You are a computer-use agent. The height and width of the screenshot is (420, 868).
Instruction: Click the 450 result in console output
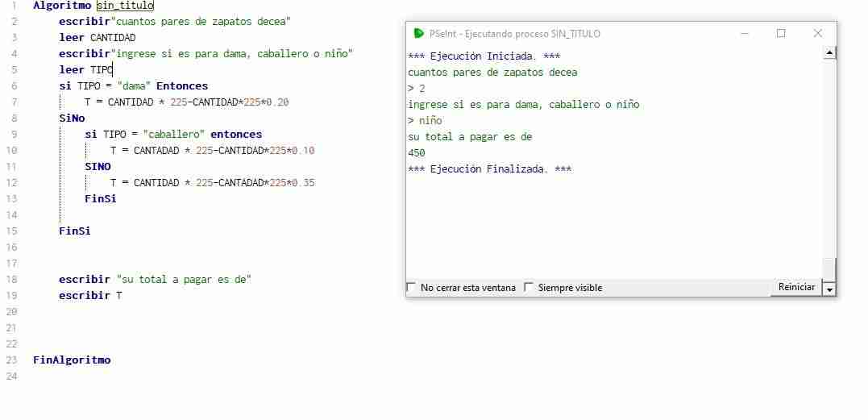417,152
